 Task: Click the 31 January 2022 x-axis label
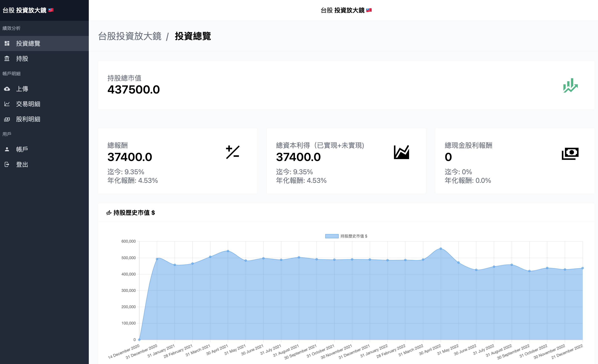click(374, 351)
